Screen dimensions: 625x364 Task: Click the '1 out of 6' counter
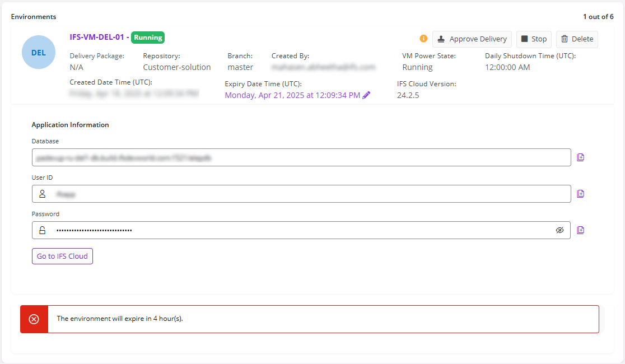pos(598,17)
